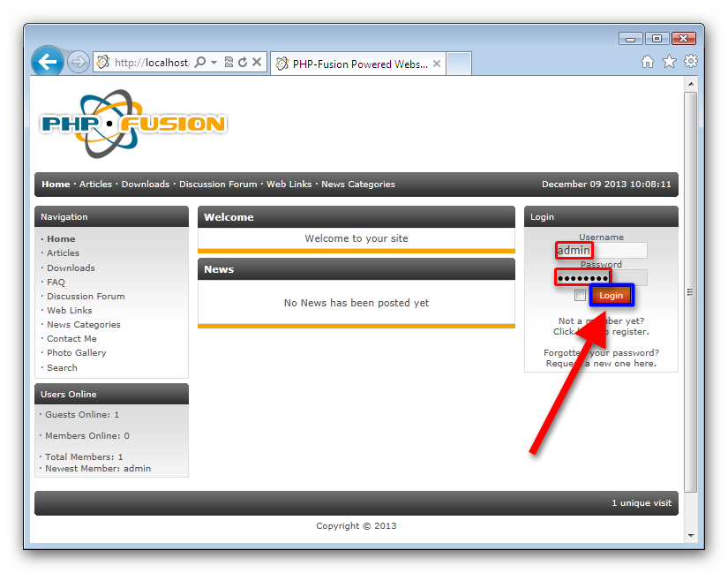The width and height of the screenshot is (728, 573).
Task: Open Discussion Forum in top navigation bar
Action: point(217,185)
